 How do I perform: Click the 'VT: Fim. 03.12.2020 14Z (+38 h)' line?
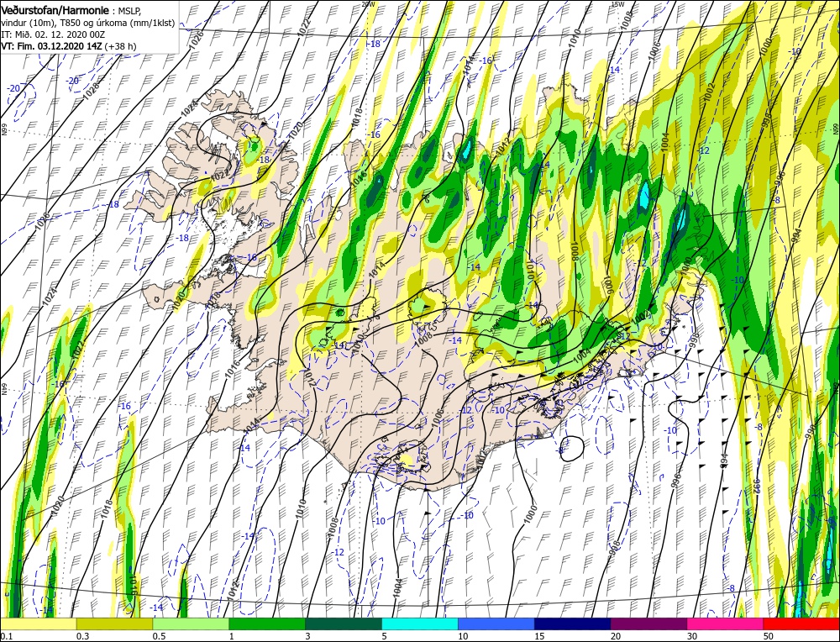click(69, 46)
